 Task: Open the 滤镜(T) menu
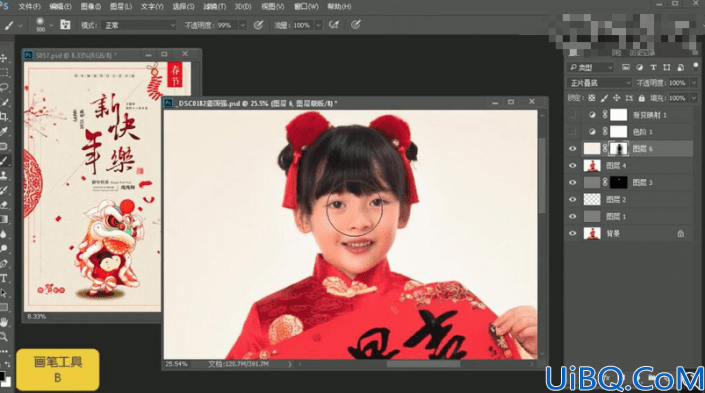(x=214, y=7)
